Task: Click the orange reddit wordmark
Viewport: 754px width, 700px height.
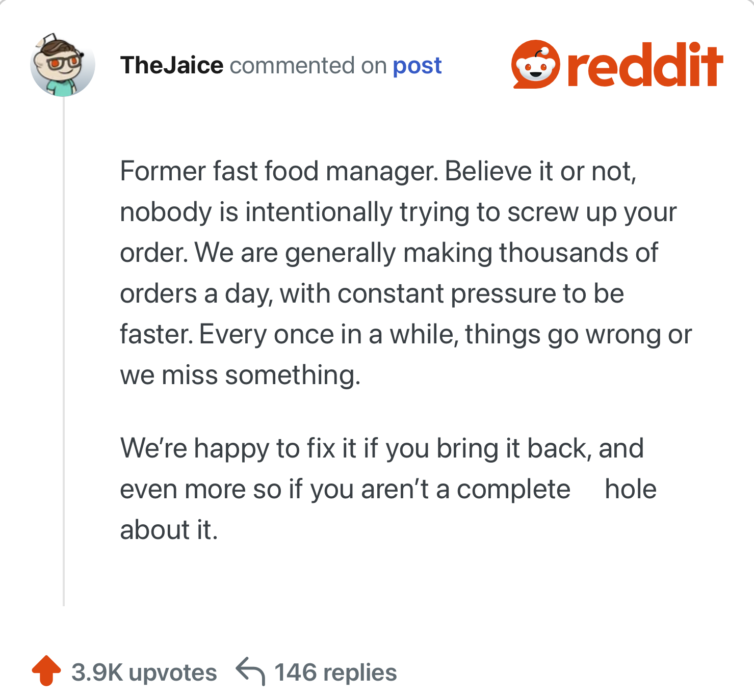Action: pos(645,65)
